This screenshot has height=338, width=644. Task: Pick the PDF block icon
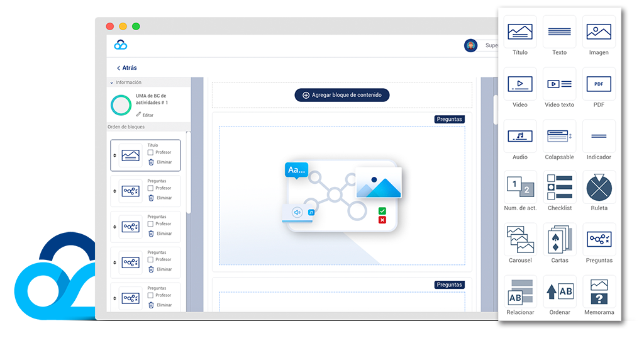click(599, 84)
